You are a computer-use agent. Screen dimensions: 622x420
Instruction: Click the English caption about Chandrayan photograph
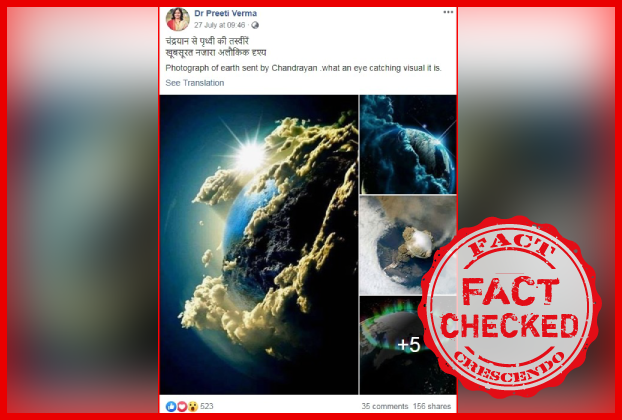[x=303, y=68]
